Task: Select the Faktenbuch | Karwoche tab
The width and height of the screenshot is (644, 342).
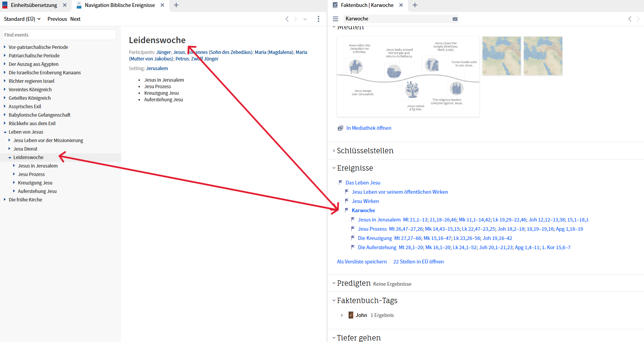Action: [x=367, y=5]
